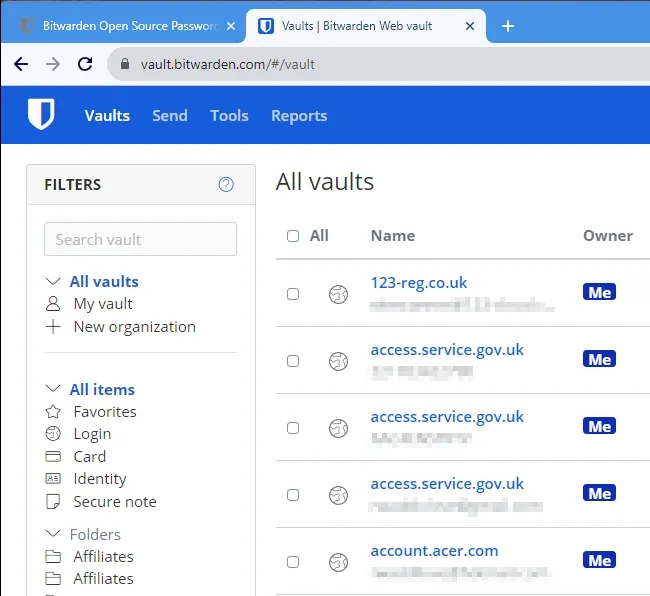Click the Owner column header
This screenshot has width=650, height=596.
tap(608, 236)
